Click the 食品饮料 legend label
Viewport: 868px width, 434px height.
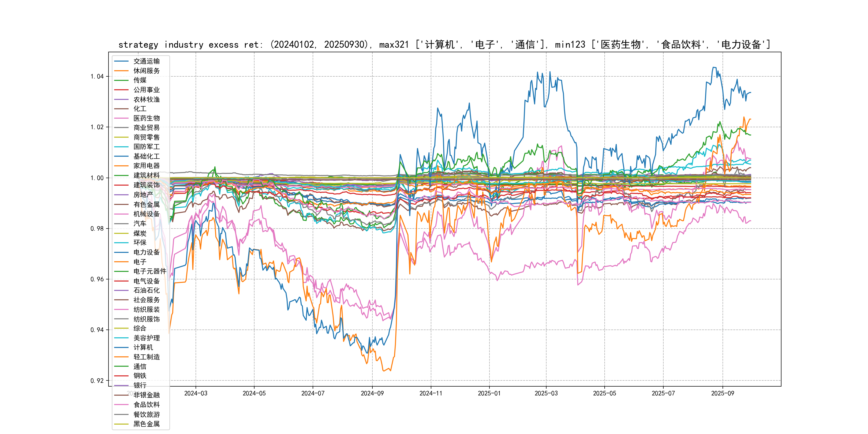146,404
